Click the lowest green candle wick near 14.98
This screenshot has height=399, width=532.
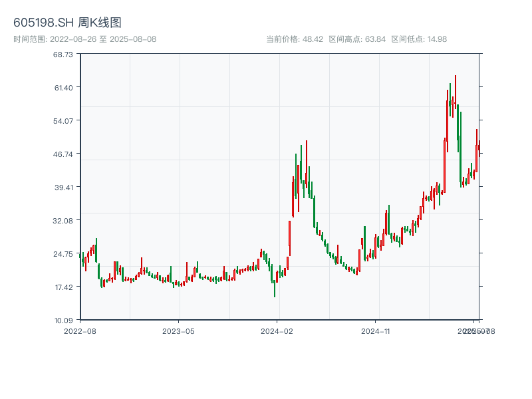coord(275,289)
